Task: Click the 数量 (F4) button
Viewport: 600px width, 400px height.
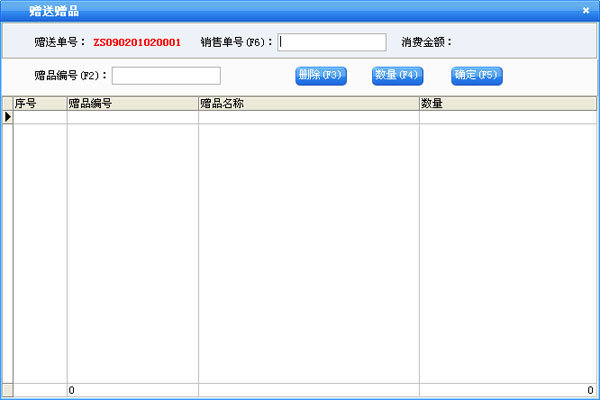Action: (398, 75)
